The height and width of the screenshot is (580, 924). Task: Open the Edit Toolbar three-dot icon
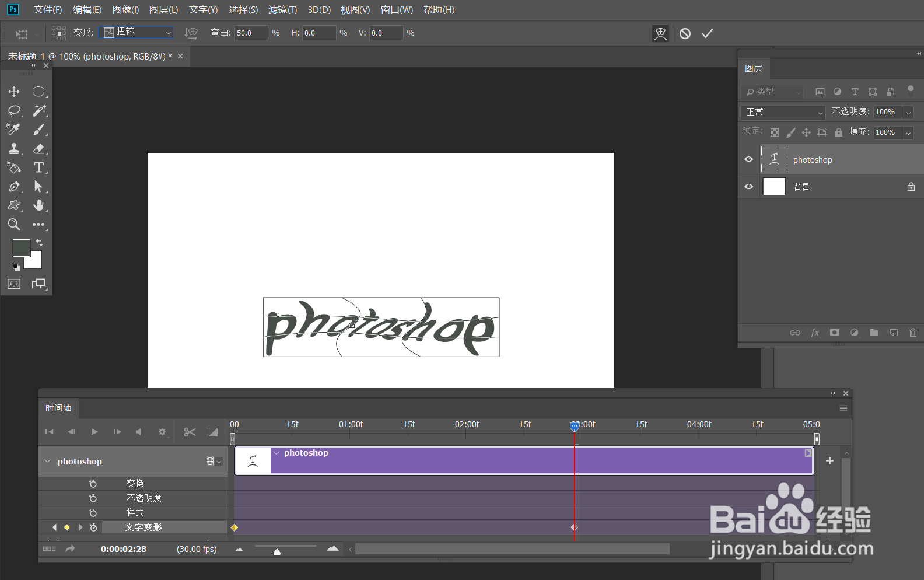coord(38,225)
